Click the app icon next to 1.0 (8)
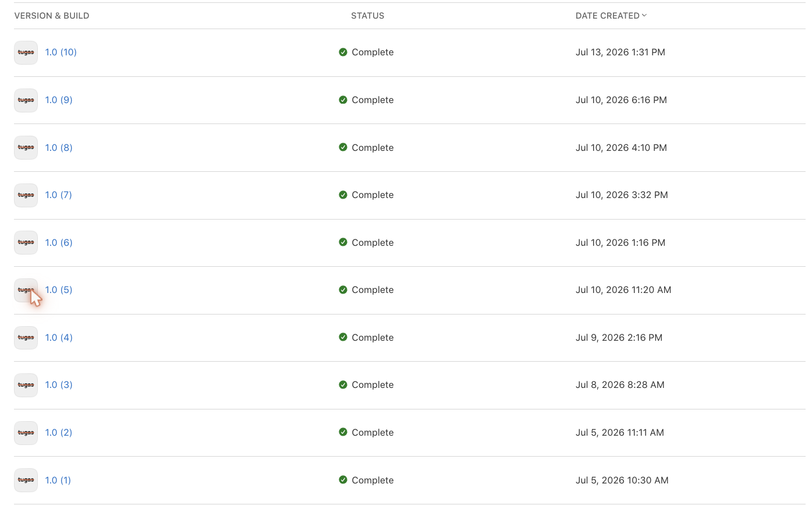The image size is (812, 505). coord(26,148)
